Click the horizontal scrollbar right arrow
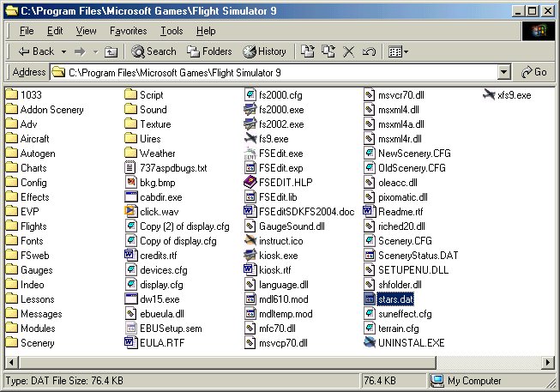This screenshot has height=392, width=560. [548, 362]
